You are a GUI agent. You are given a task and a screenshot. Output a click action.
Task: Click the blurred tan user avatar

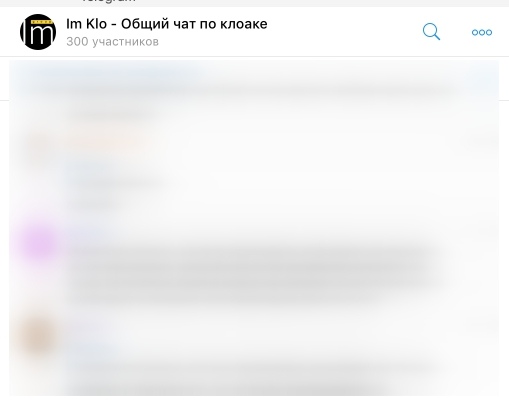[38, 336]
